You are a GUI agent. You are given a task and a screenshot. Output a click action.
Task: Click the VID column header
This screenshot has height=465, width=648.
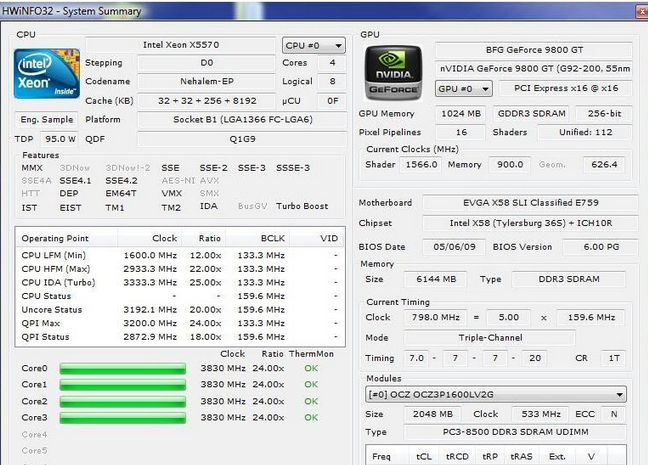[x=317, y=238]
